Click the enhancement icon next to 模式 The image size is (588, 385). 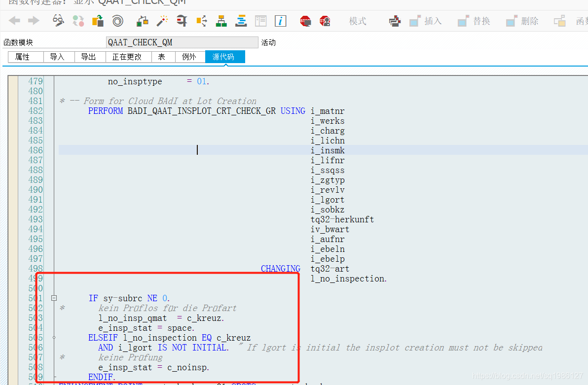[395, 21]
